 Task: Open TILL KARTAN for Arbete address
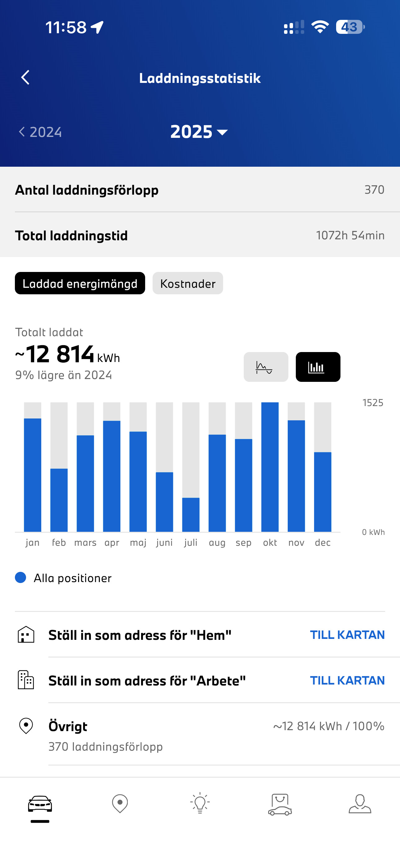click(347, 680)
